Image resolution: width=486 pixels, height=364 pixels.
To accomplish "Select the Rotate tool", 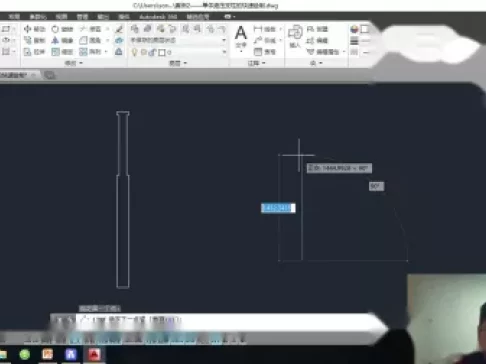I will [x=62, y=29].
